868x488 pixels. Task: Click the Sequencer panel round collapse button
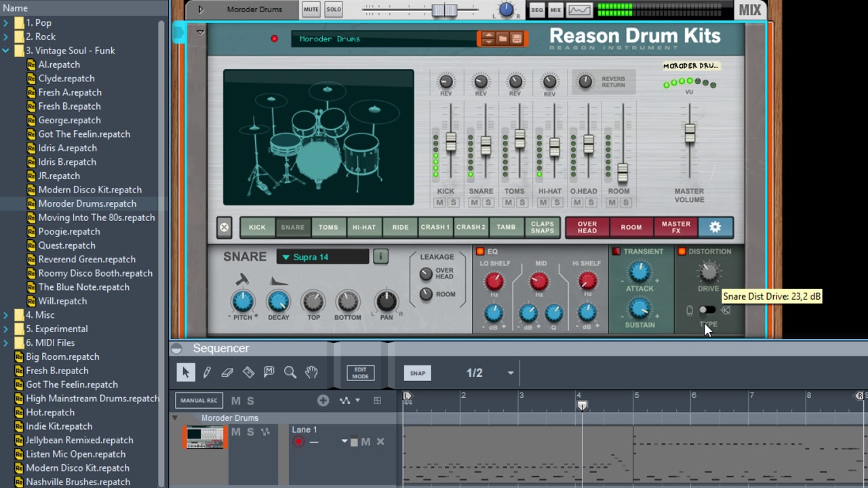coord(177,348)
